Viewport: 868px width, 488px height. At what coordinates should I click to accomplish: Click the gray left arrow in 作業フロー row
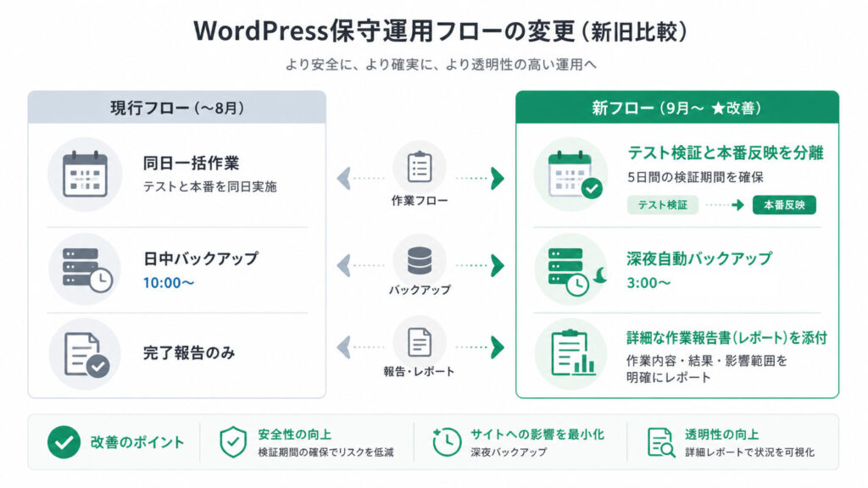tap(344, 178)
